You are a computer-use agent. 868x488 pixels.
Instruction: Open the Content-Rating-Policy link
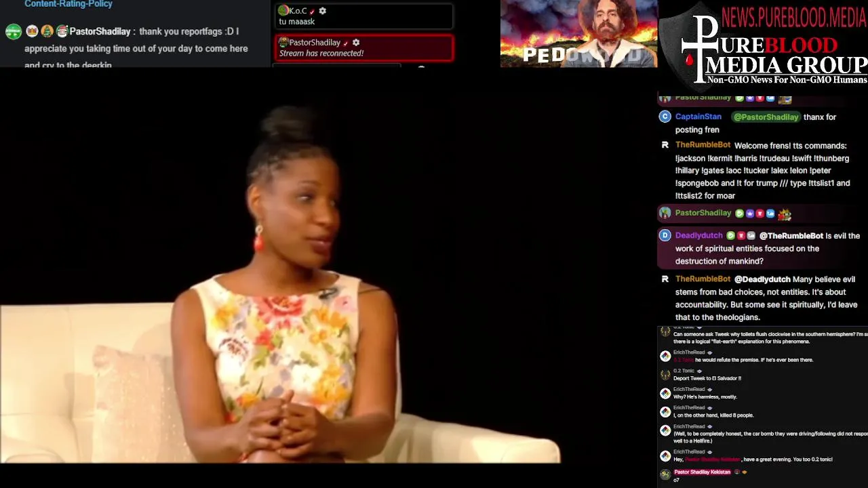pos(68,4)
